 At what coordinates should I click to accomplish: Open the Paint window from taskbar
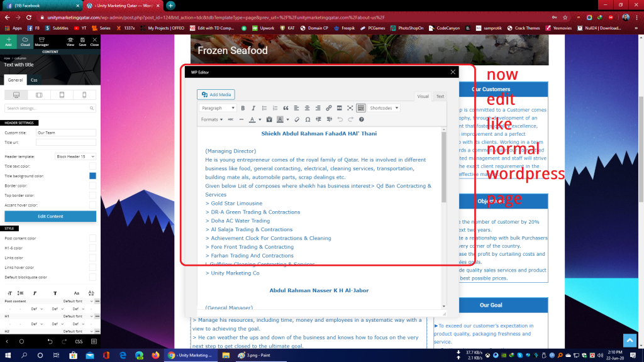point(254,356)
